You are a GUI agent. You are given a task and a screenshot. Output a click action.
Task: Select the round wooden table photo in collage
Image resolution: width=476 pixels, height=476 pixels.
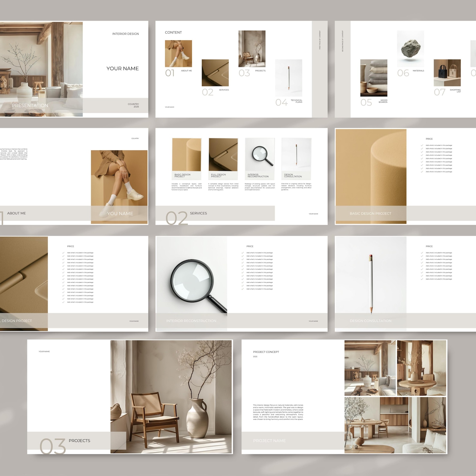coord(421,368)
